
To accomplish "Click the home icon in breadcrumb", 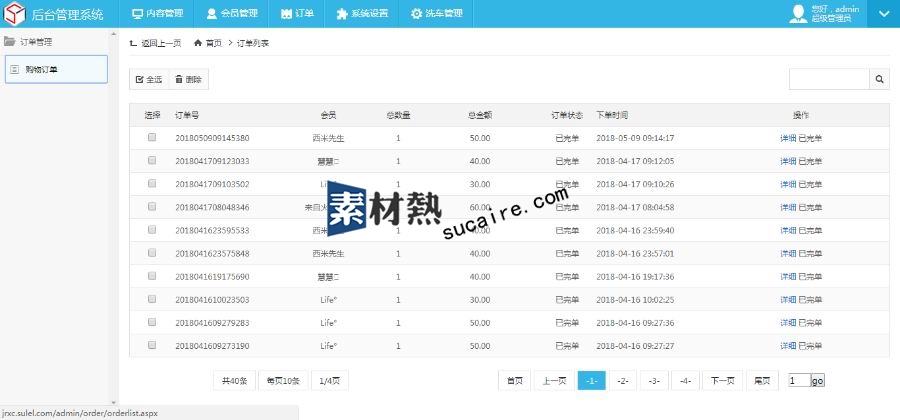I will [x=198, y=43].
